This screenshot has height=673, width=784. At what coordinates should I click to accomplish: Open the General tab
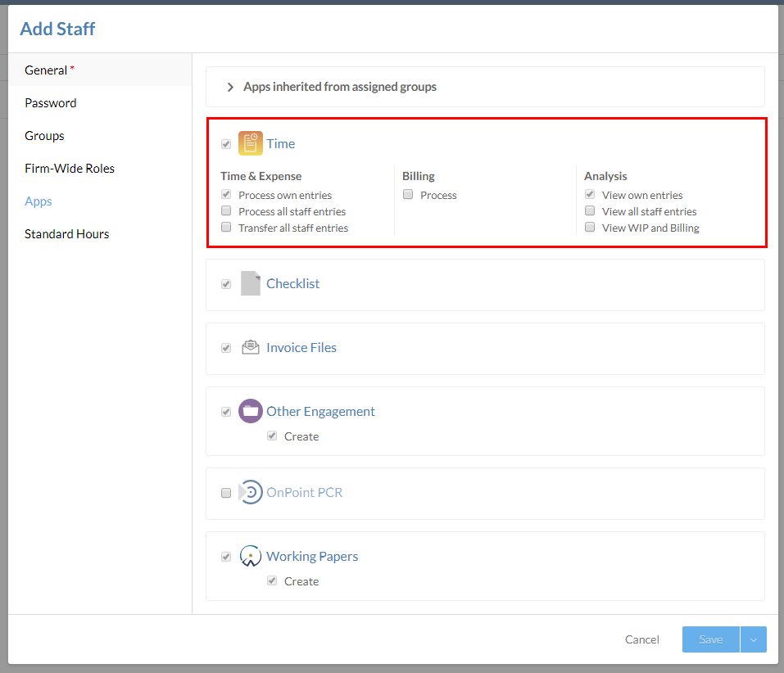coord(46,70)
